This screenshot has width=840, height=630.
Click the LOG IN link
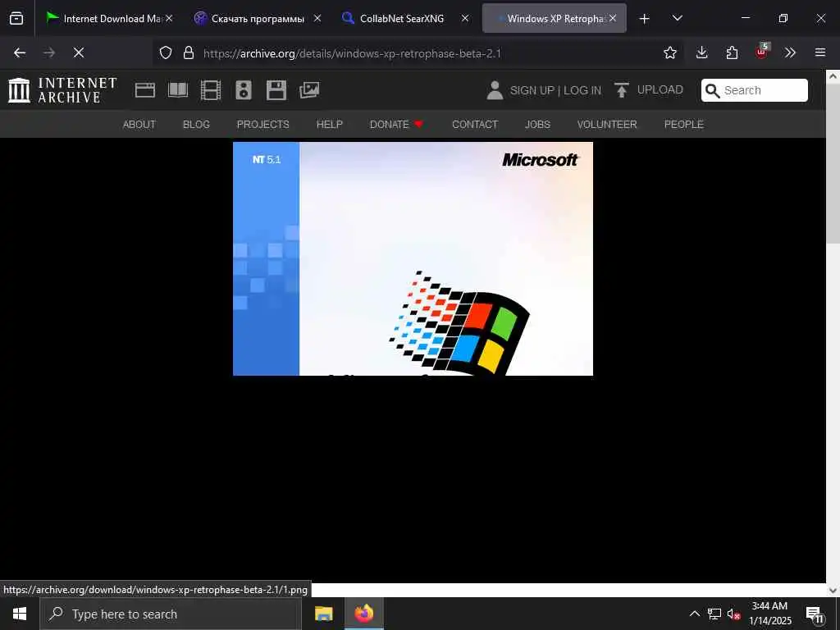[x=582, y=90]
